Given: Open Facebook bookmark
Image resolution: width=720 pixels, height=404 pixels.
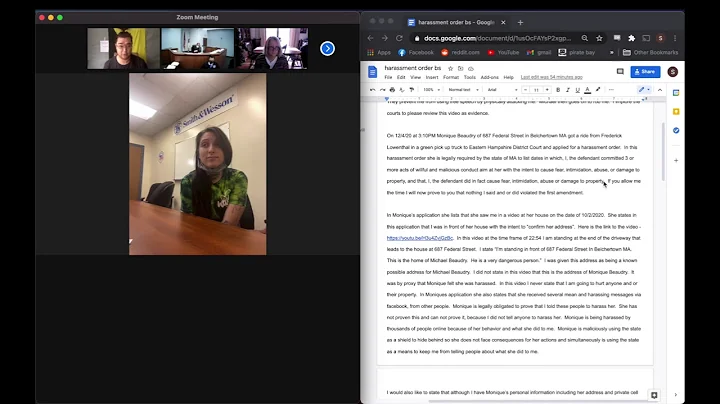Looking at the screenshot, I should pyautogui.click(x=416, y=52).
